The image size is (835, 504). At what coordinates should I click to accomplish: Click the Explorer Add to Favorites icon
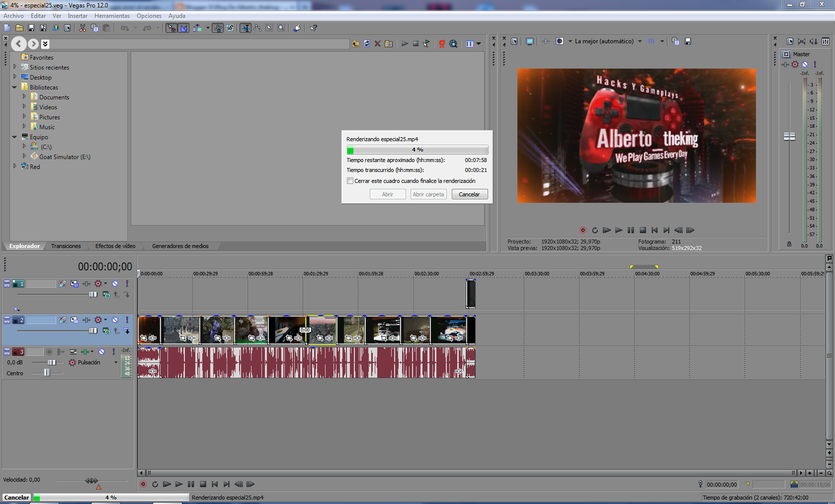(389, 44)
